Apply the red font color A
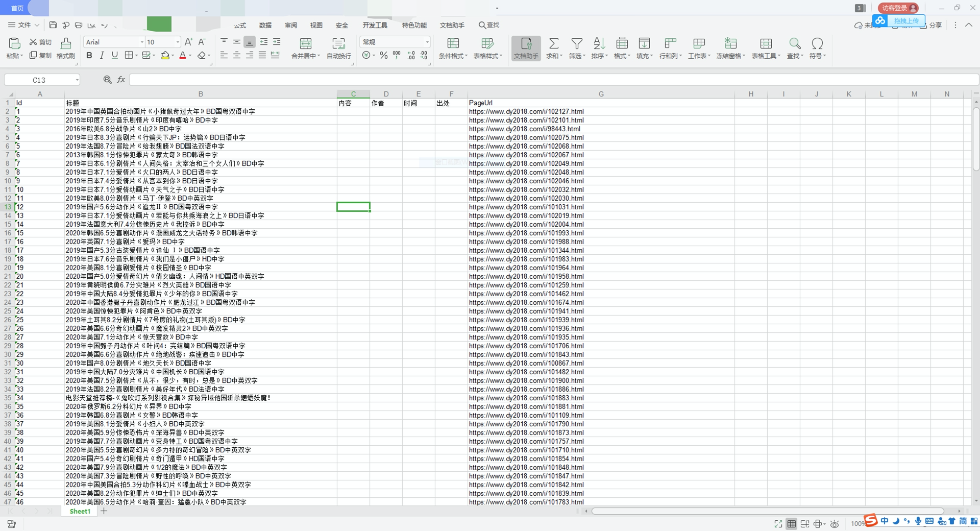980x531 pixels. pos(183,55)
